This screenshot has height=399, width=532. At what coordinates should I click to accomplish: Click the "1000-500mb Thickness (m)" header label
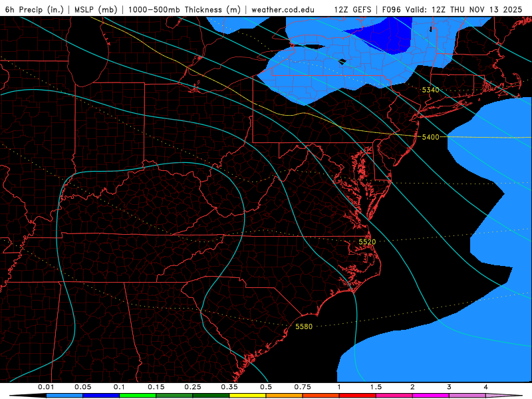pyautogui.click(x=184, y=9)
